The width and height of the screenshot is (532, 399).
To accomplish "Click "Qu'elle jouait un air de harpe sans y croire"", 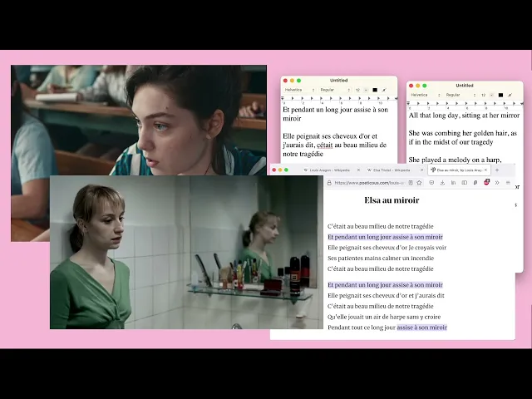I will coord(384,317).
